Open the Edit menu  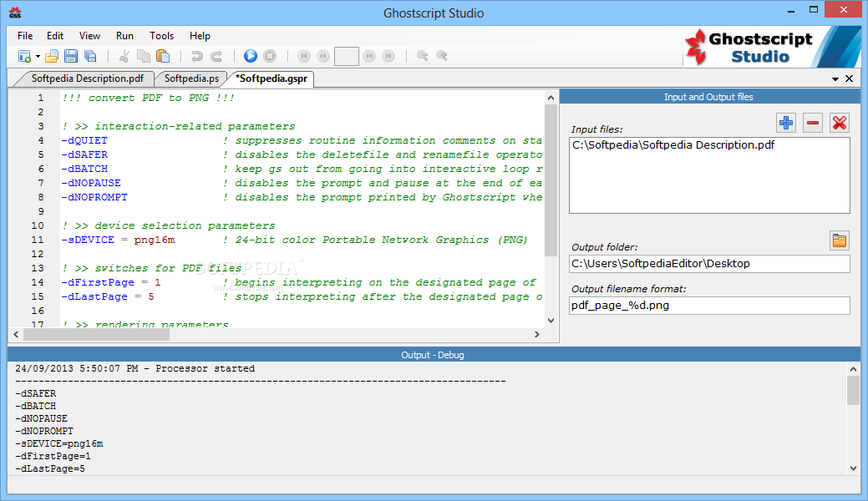55,35
